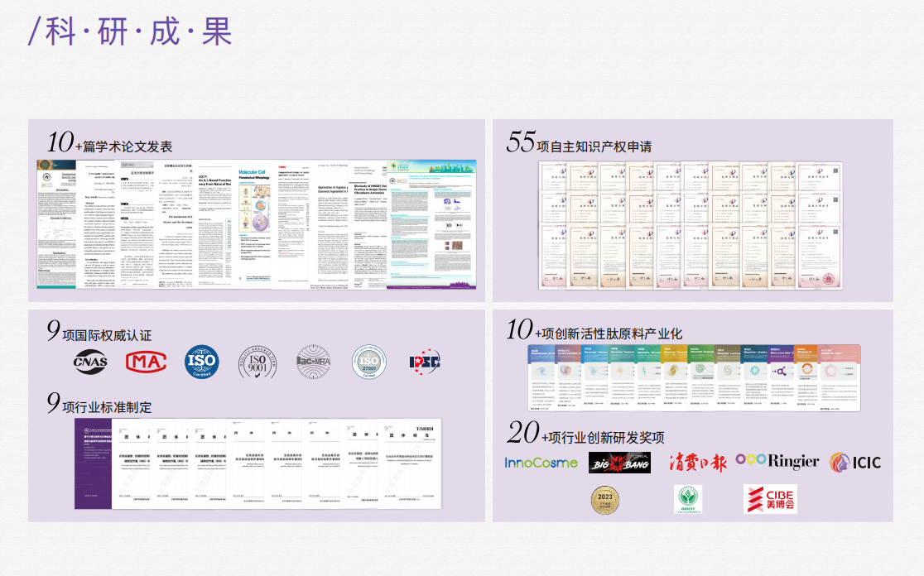924x576 pixels.
Task: Open the ISO 9001 quality seal
Action: click(257, 362)
